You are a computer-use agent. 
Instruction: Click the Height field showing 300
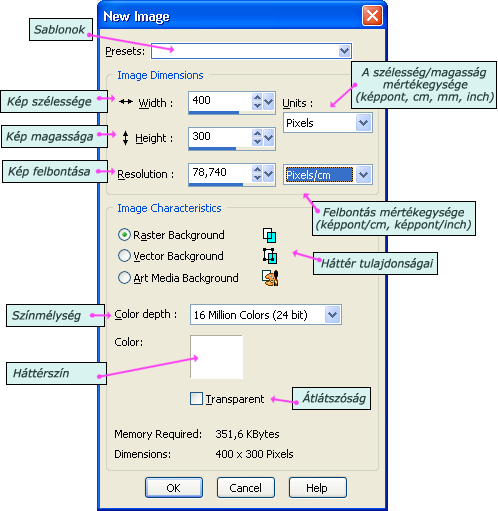pyautogui.click(x=220, y=137)
